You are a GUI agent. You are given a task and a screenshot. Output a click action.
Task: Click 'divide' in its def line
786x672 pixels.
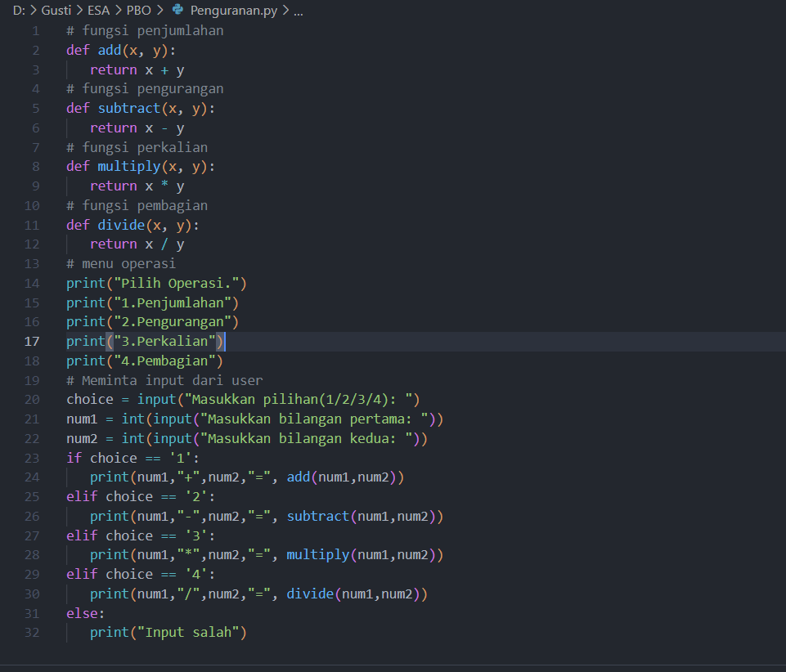click(x=121, y=226)
